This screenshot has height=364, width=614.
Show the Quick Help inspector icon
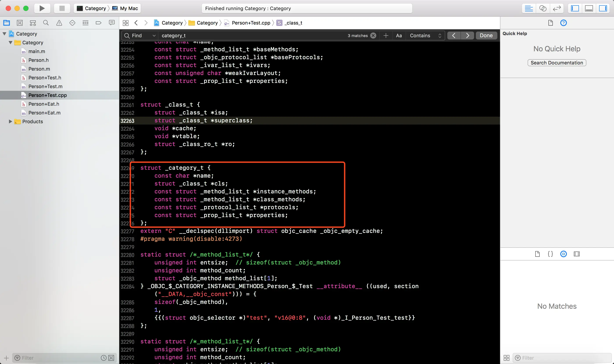[x=563, y=23]
